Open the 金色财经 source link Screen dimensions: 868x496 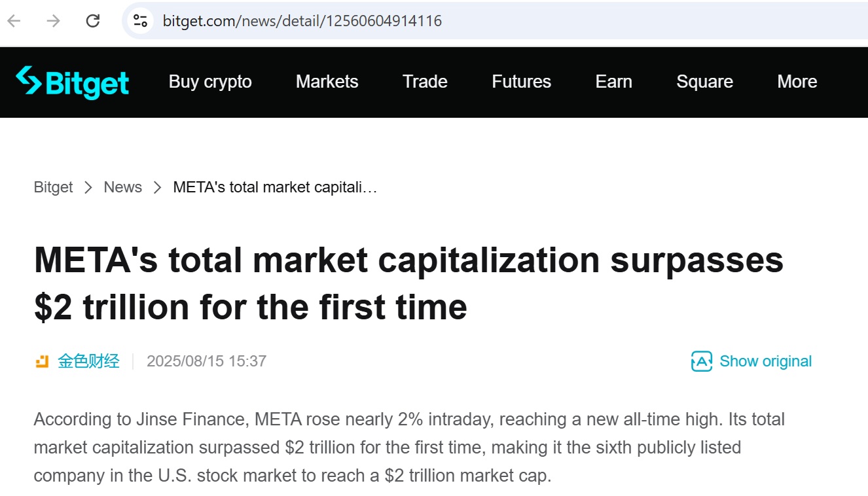(x=88, y=361)
